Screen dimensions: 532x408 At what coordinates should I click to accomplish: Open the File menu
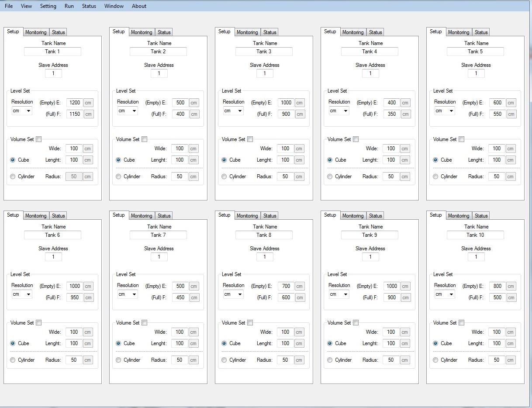click(9, 6)
